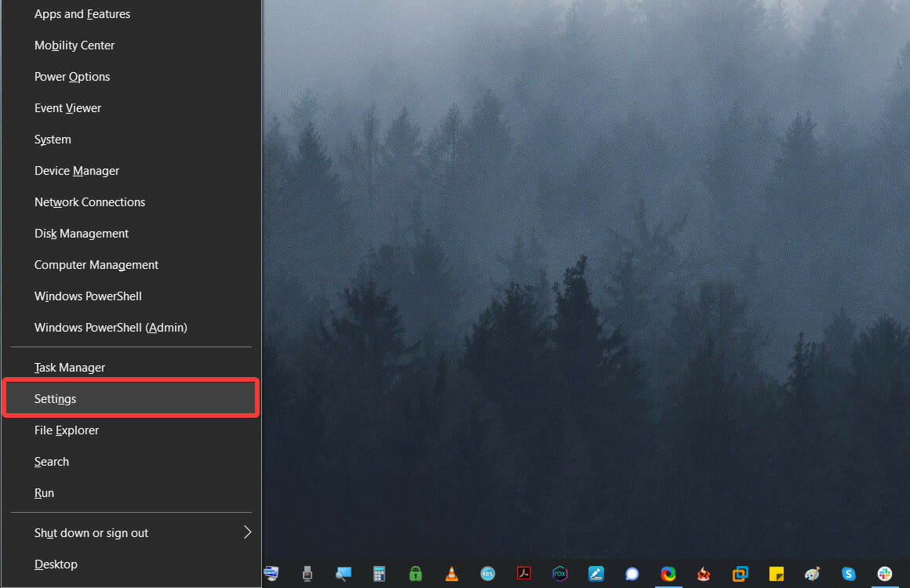Show the Desktop via menu entry
Screen dimensions: 910x588
point(131,564)
